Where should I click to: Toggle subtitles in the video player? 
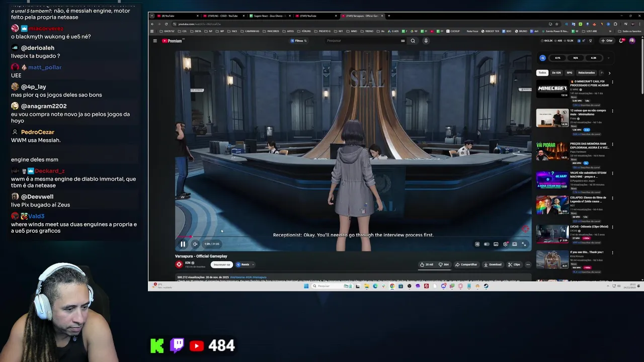pyautogui.click(x=496, y=244)
